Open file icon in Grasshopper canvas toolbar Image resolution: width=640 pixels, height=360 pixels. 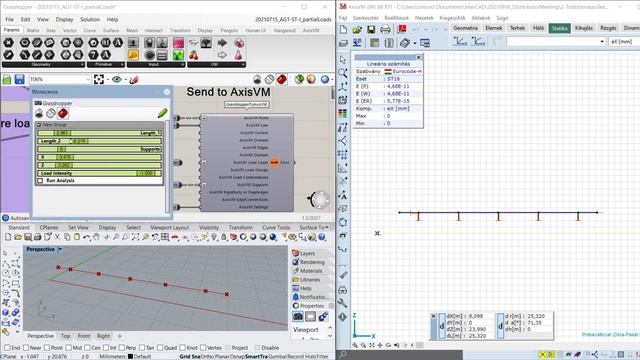pos(7,79)
